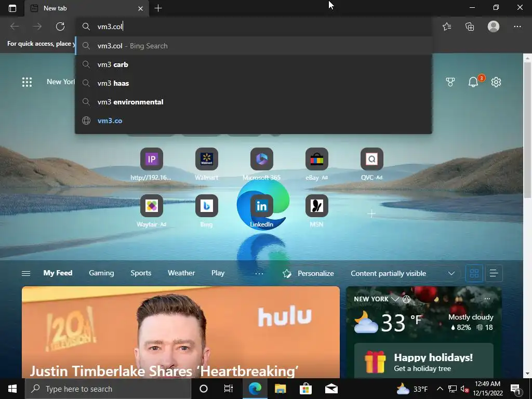Show hidden system tray icons
This screenshot has width=532, height=399.
[x=440, y=389]
